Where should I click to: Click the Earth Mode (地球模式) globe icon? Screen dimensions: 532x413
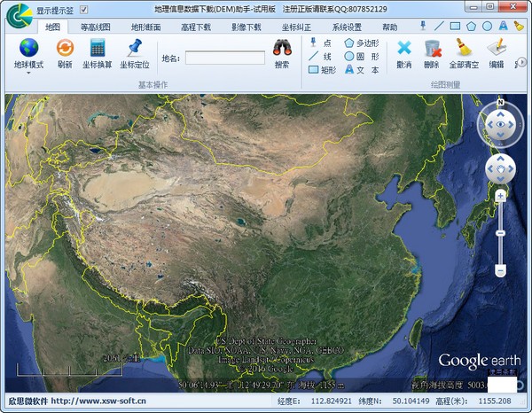point(29,48)
